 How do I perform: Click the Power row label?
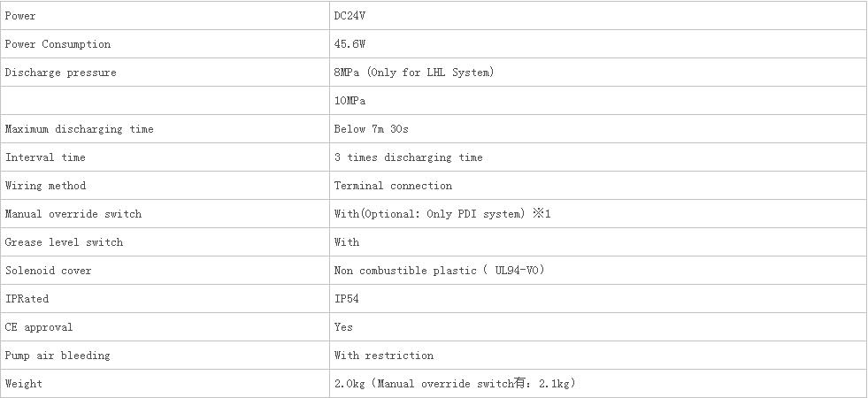pyautogui.click(x=20, y=16)
